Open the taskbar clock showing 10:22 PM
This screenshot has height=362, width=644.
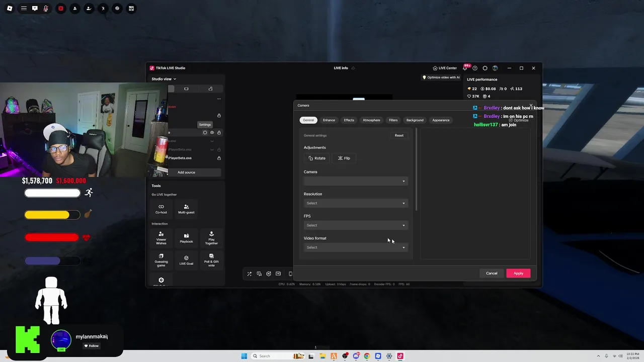tap(633, 356)
